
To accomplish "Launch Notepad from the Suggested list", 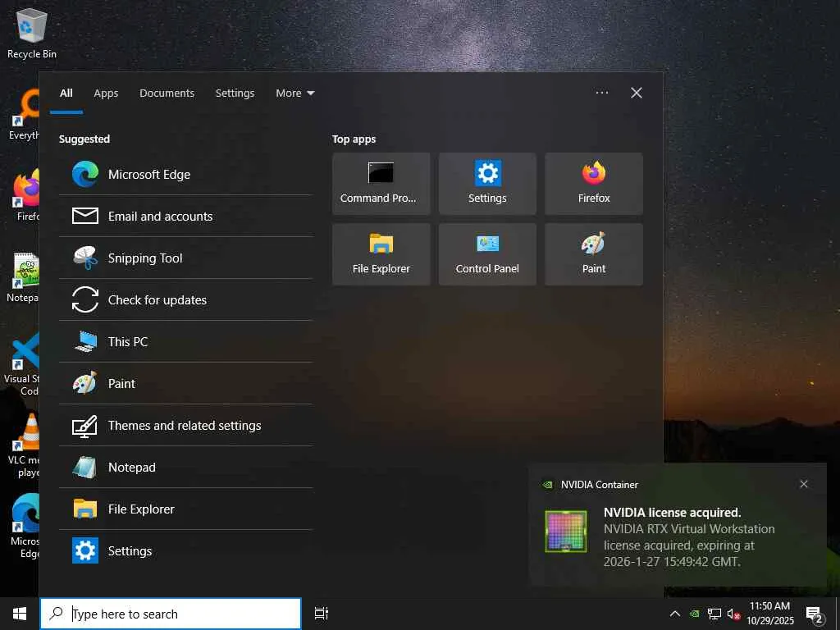I will [185, 467].
